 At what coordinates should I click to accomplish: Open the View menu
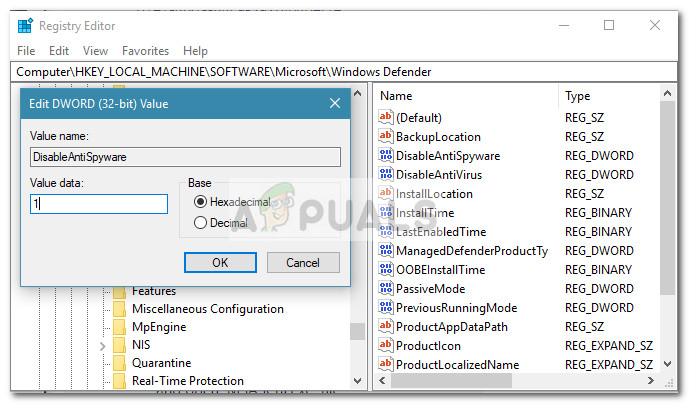pyautogui.click(x=95, y=51)
